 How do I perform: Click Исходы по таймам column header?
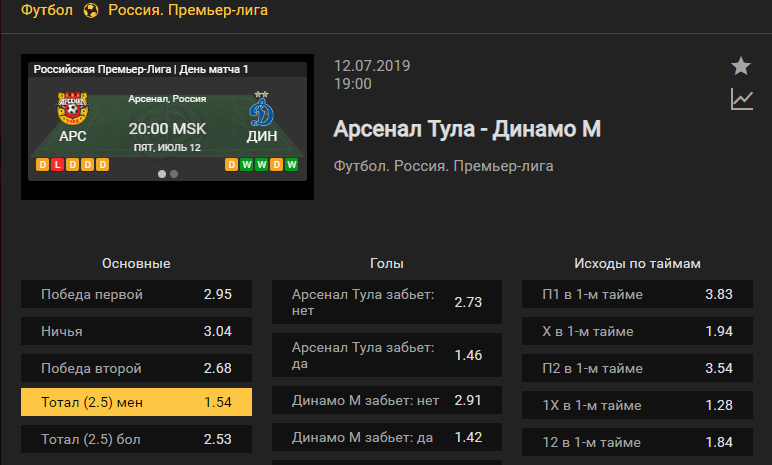[638, 264]
